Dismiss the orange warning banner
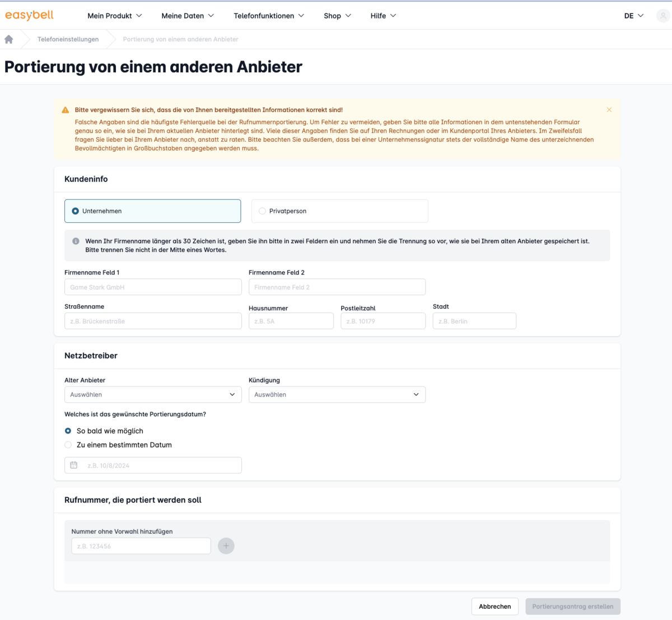 [x=609, y=110]
